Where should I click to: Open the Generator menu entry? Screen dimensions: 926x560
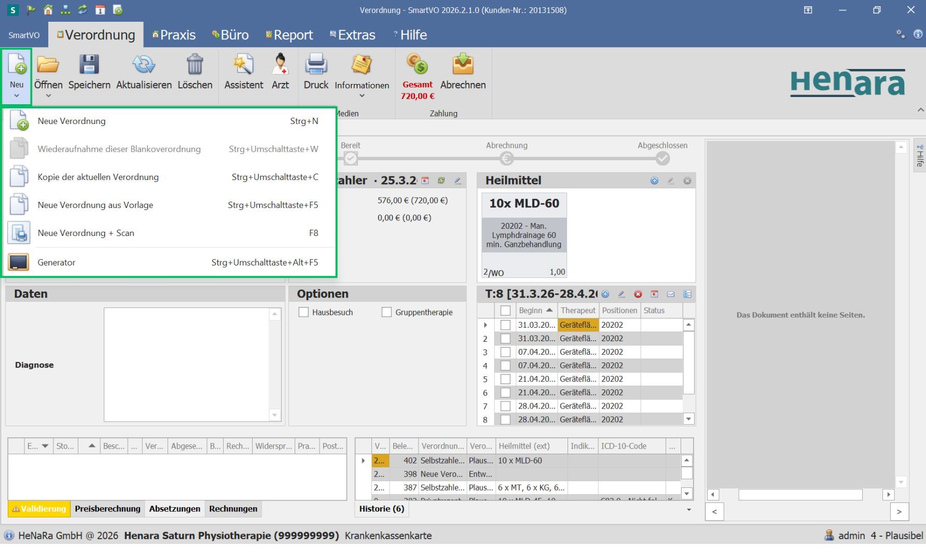(170, 262)
